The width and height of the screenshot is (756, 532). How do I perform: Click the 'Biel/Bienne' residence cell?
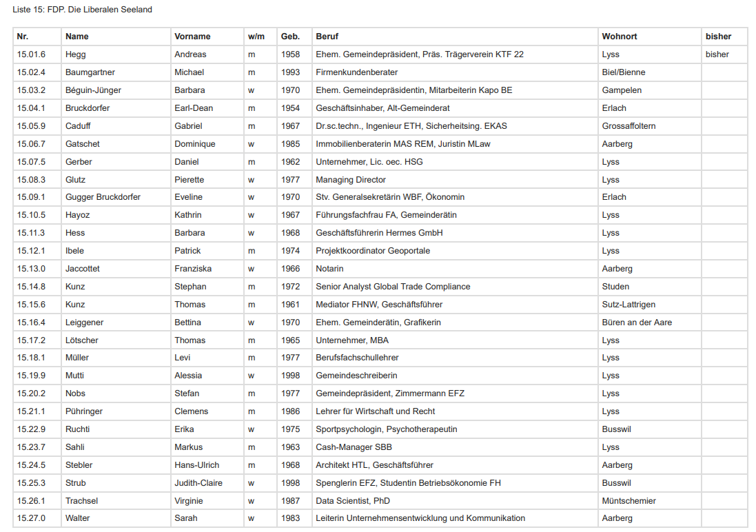[x=623, y=72]
